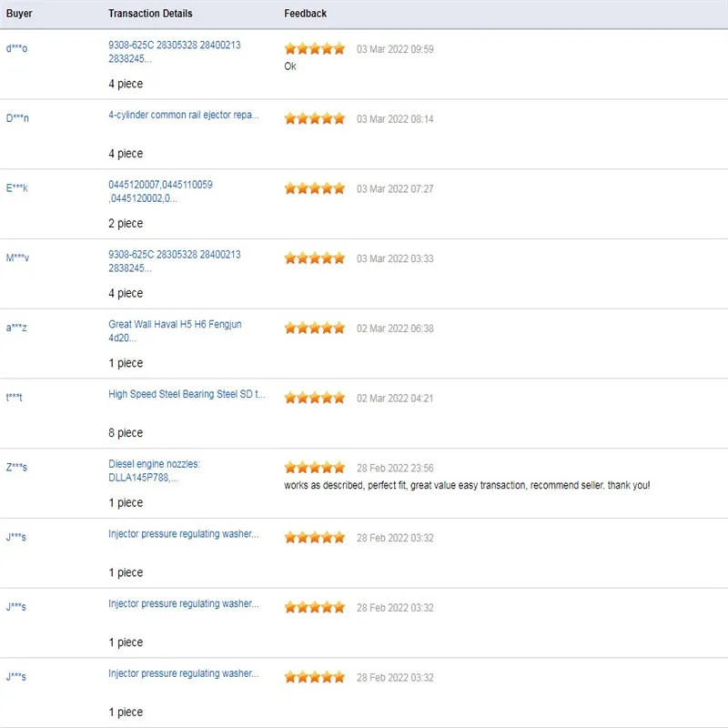728x728 pixels.
Task: Click the buyer name D***n
Action: pyautogui.click(x=17, y=119)
